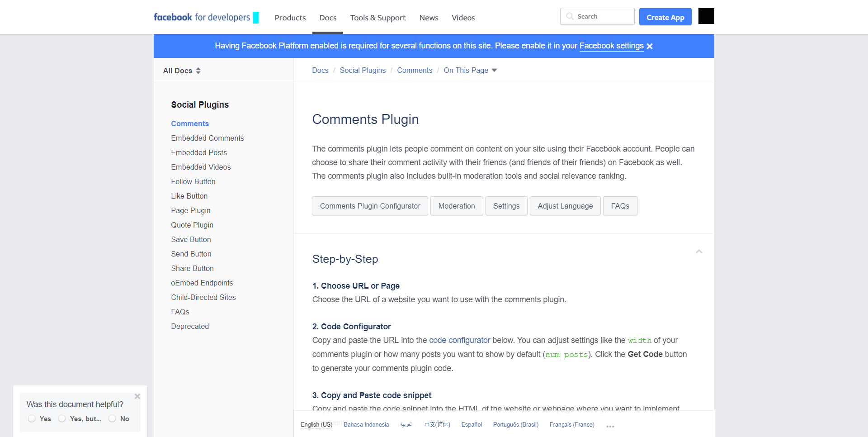Switch language to Português (Brasil)
868x437 pixels.
click(516, 424)
